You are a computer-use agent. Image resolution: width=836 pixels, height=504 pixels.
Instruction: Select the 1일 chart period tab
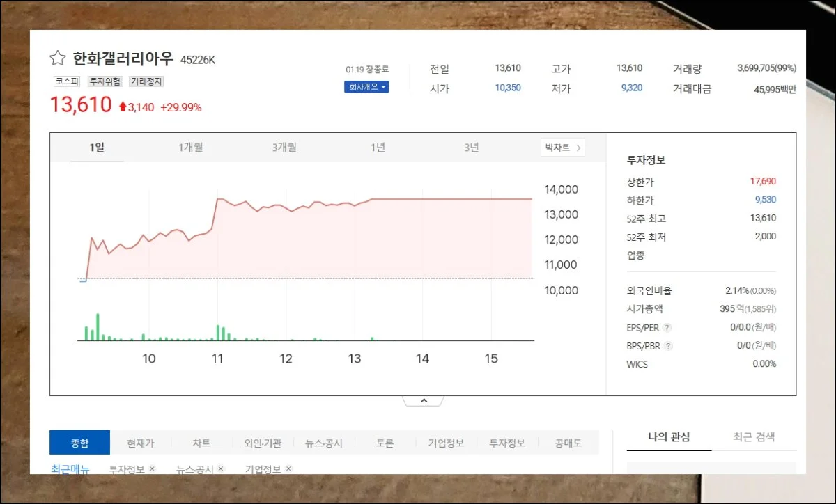(97, 148)
